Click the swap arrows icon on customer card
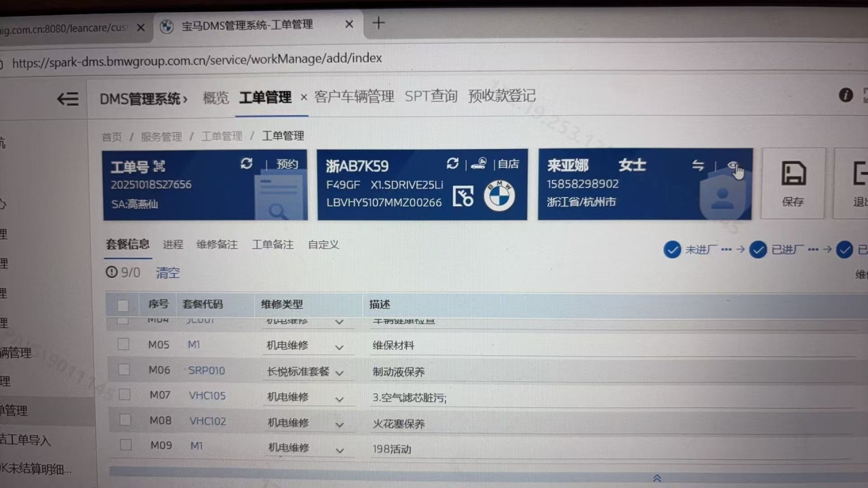868x488 pixels. coord(698,165)
